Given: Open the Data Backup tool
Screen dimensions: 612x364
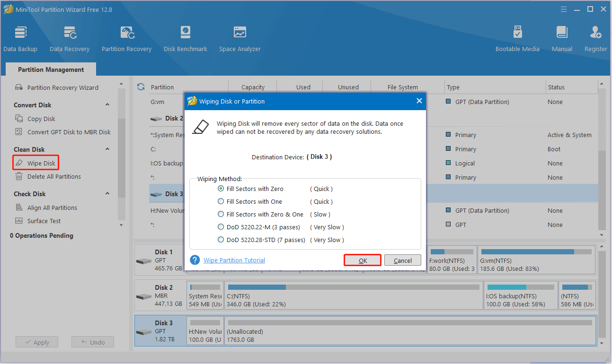Looking at the screenshot, I should click(x=20, y=39).
